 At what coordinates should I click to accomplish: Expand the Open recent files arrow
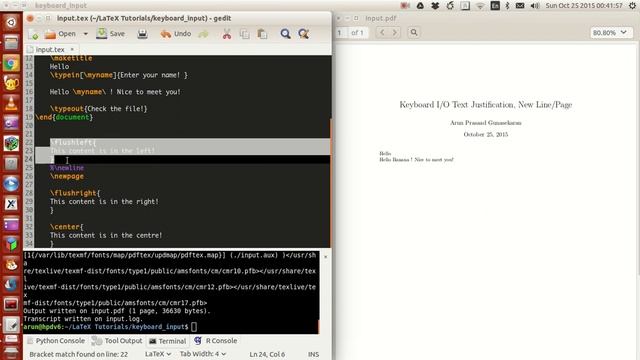click(x=86, y=34)
